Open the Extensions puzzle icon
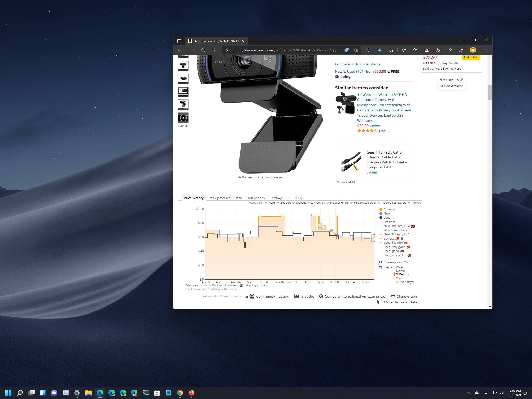 (x=391, y=50)
